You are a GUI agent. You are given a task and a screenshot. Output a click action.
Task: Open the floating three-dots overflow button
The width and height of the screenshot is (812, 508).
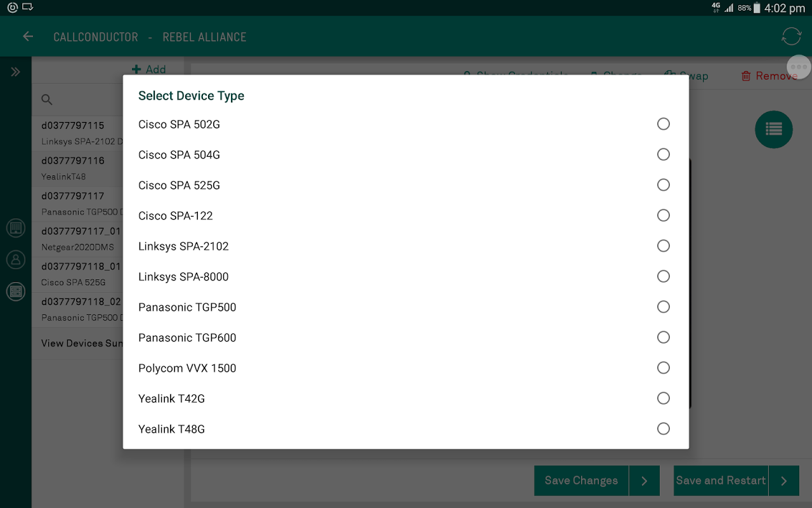coord(799,67)
